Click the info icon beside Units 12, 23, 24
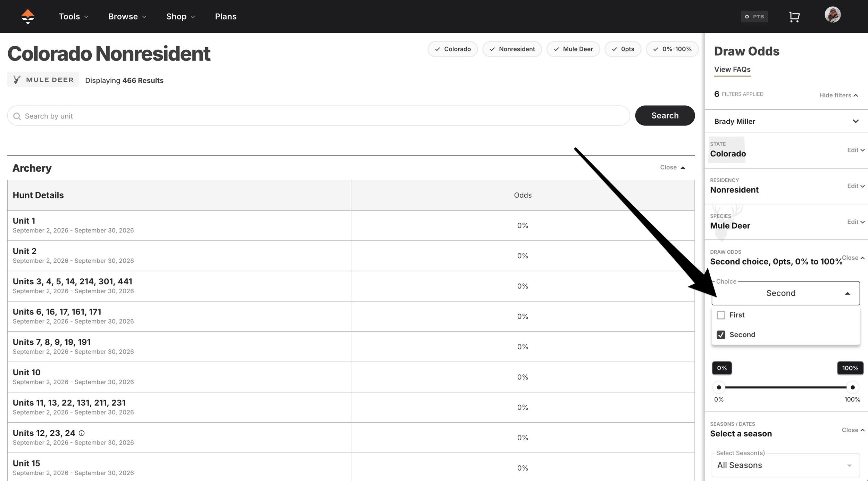 pos(82,433)
